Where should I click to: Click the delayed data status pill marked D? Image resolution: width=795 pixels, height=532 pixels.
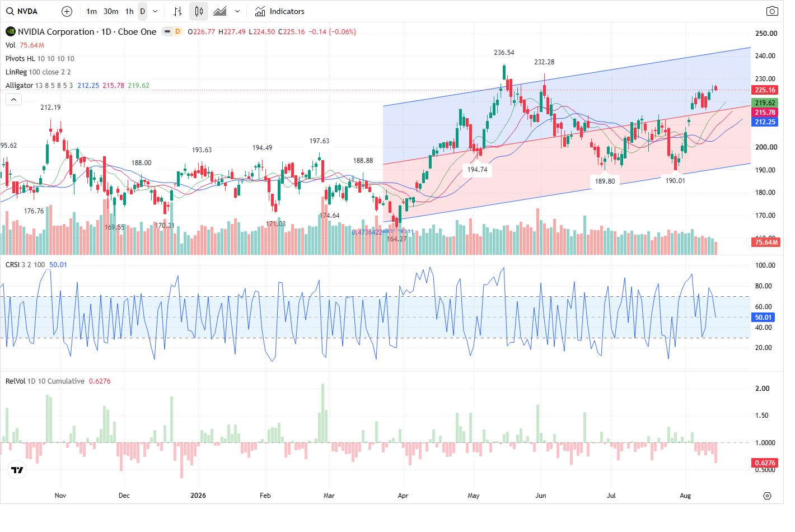point(172,32)
